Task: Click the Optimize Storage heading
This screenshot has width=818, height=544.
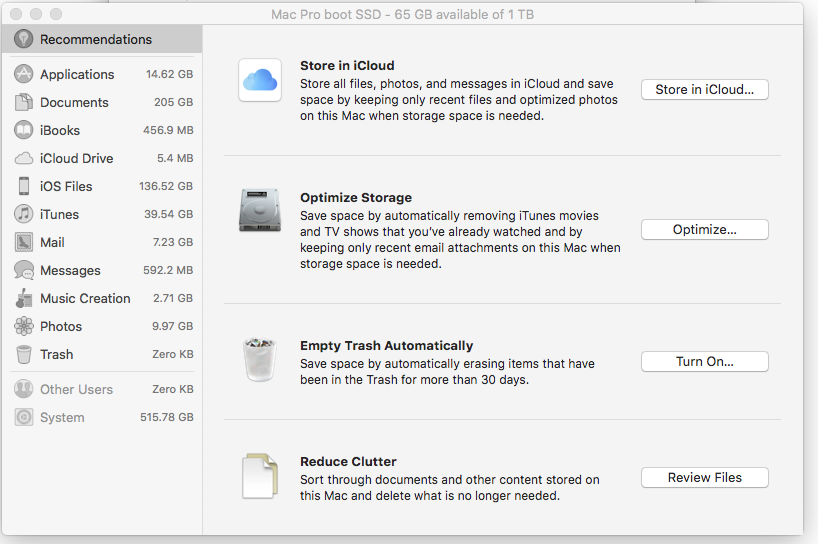Action: tap(356, 197)
